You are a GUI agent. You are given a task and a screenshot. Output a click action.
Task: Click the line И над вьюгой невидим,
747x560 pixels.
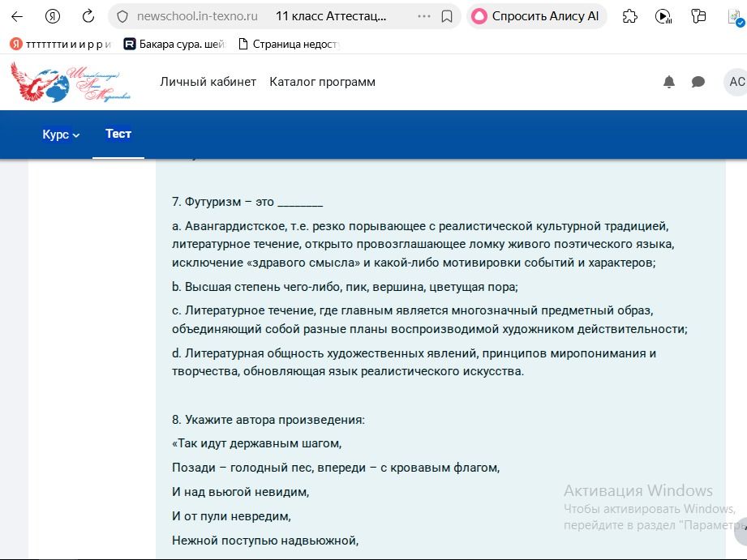241,492
